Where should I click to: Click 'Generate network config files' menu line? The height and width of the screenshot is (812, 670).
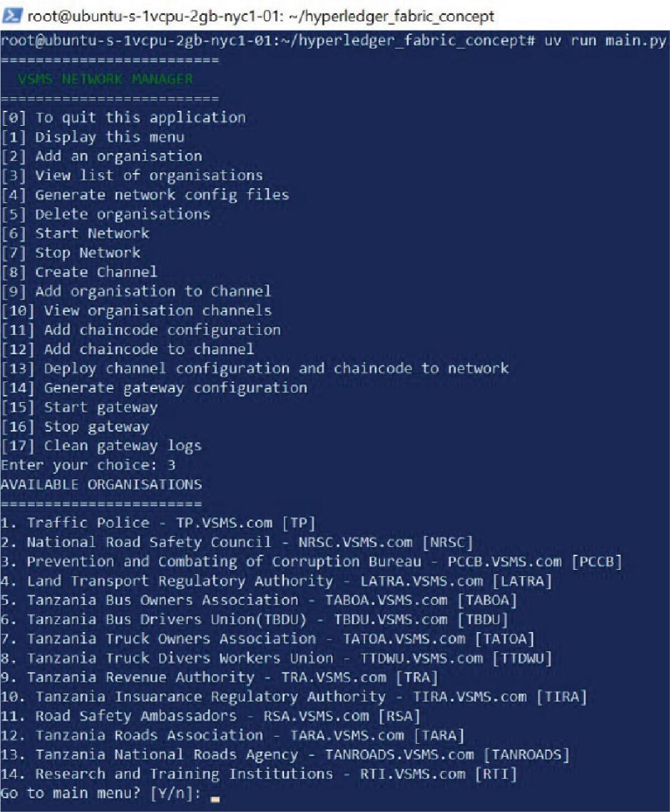(x=145, y=194)
